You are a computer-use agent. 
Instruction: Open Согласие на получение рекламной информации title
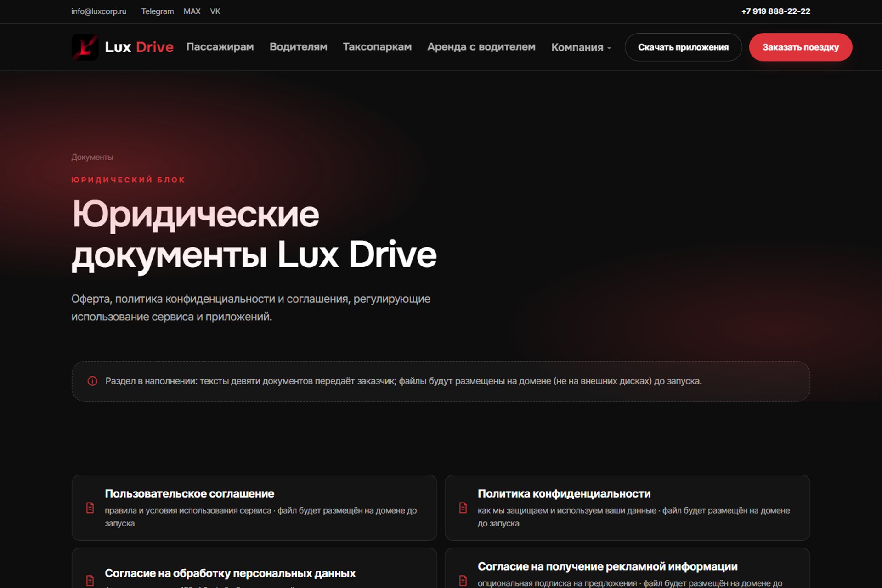coord(608,566)
